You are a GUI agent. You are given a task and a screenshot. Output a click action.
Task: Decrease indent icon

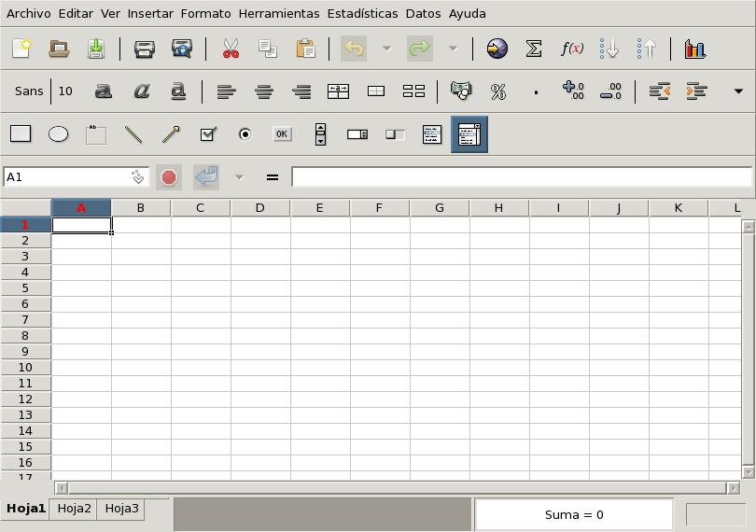pyautogui.click(x=659, y=91)
